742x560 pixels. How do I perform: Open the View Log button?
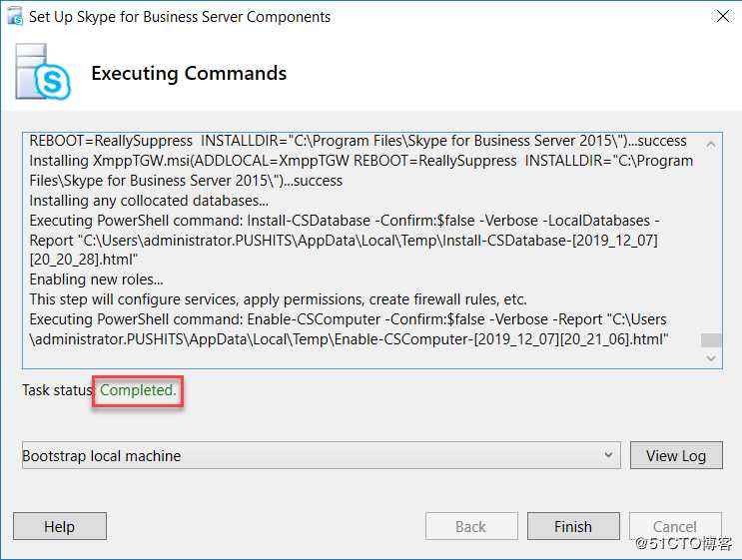(676, 455)
